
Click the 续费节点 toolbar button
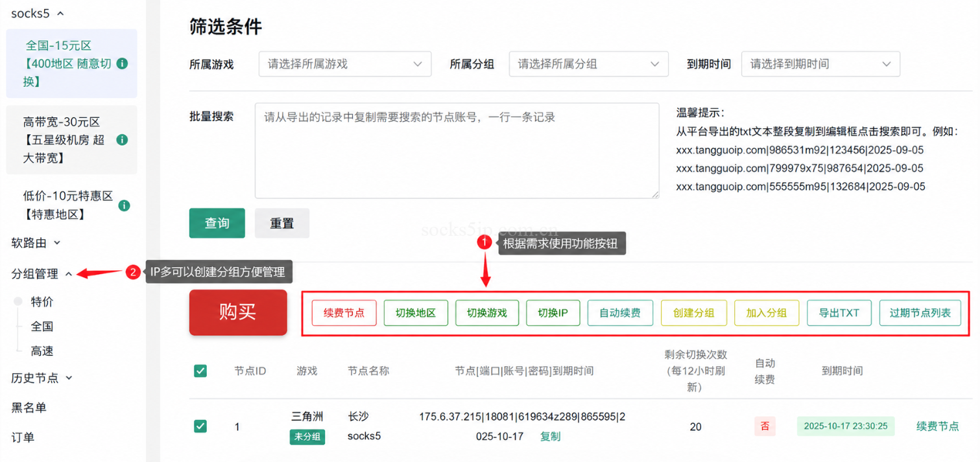coord(344,313)
